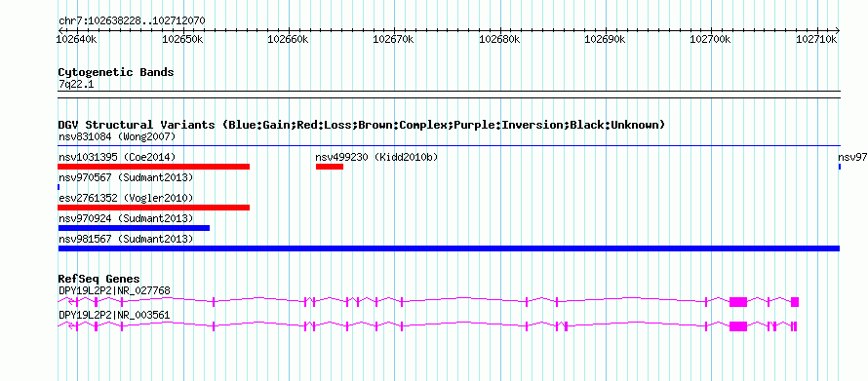Click the 102670k ruler tick label
This screenshot has width=868, height=381.
click(x=394, y=40)
